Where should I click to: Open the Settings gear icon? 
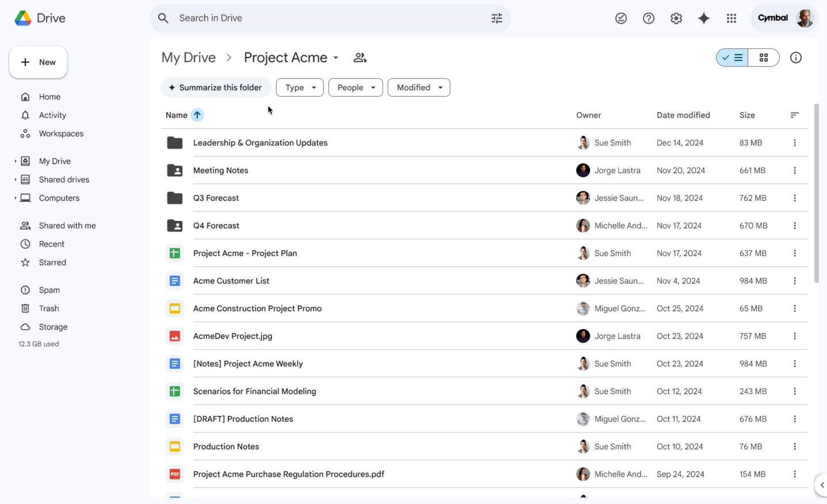(676, 18)
